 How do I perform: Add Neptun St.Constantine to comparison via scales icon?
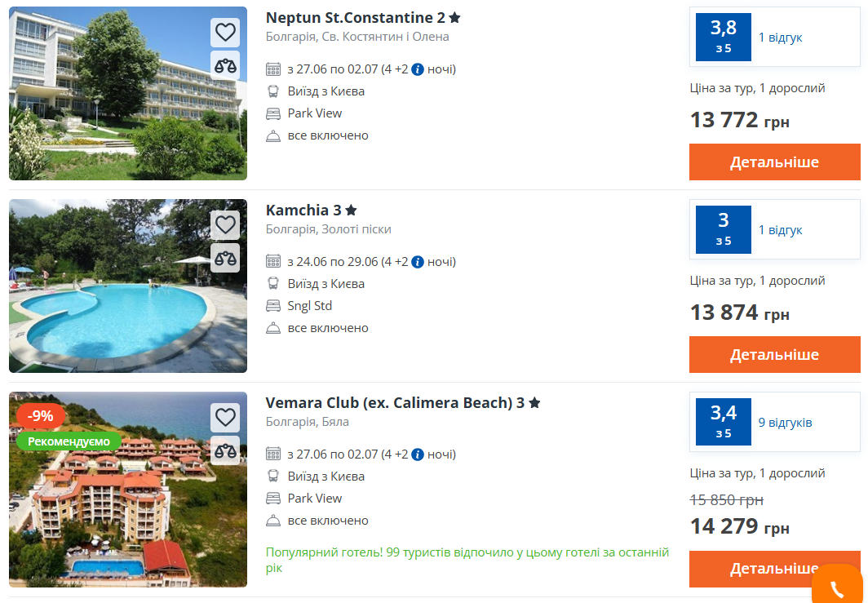pyautogui.click(x=225, y=66)
